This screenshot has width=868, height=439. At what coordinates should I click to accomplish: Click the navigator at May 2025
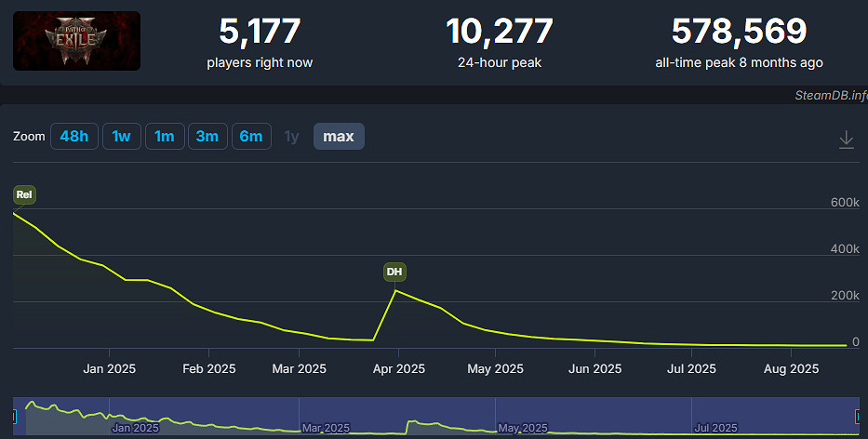(522, 428)
